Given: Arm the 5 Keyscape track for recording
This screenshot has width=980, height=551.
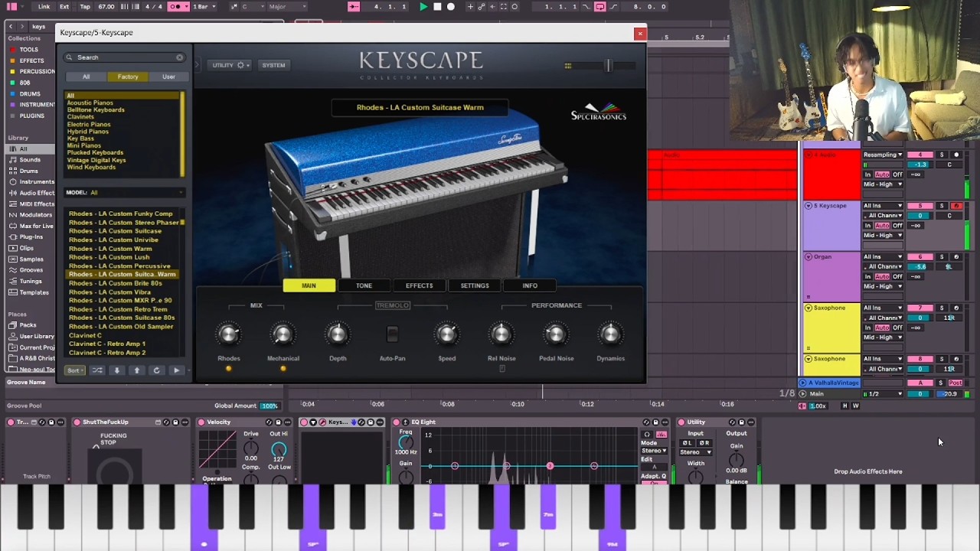Looking at the screenshot, I should 955,206.
